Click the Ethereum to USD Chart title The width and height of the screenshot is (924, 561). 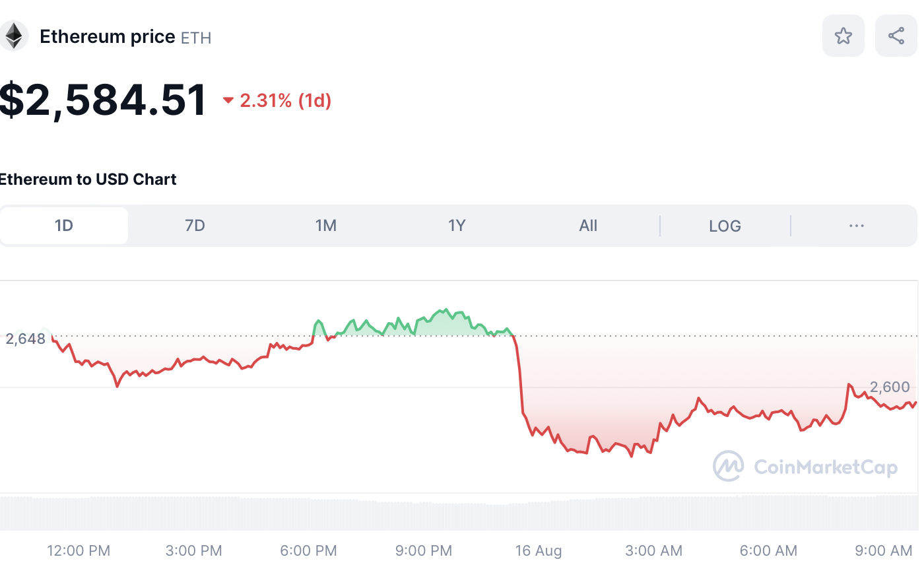point(88,179)
